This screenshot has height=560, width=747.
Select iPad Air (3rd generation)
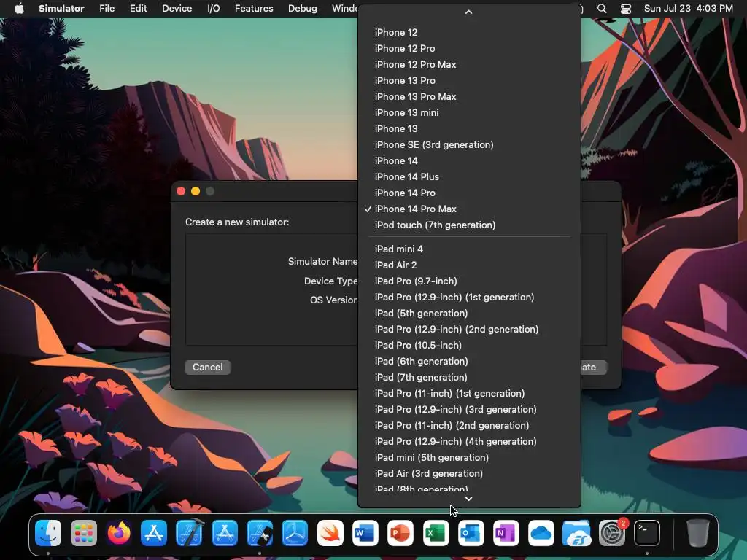coord(469,473)
